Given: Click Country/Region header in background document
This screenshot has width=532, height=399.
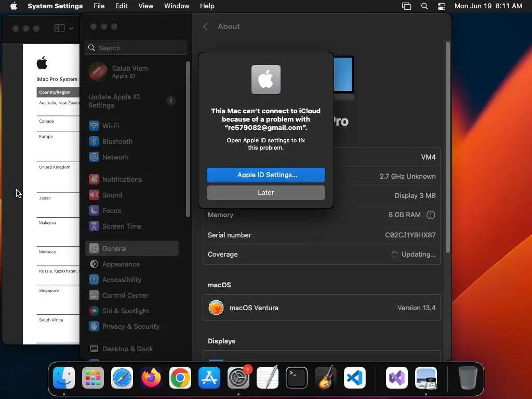Looking at the screenshot, I should pyautogui.click(x=55, y=92).
